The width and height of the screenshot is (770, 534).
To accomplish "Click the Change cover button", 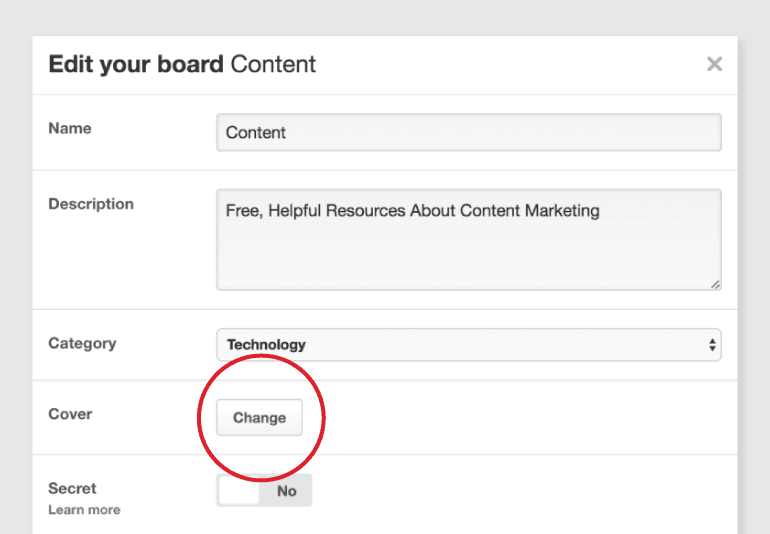I will (259, 417).
